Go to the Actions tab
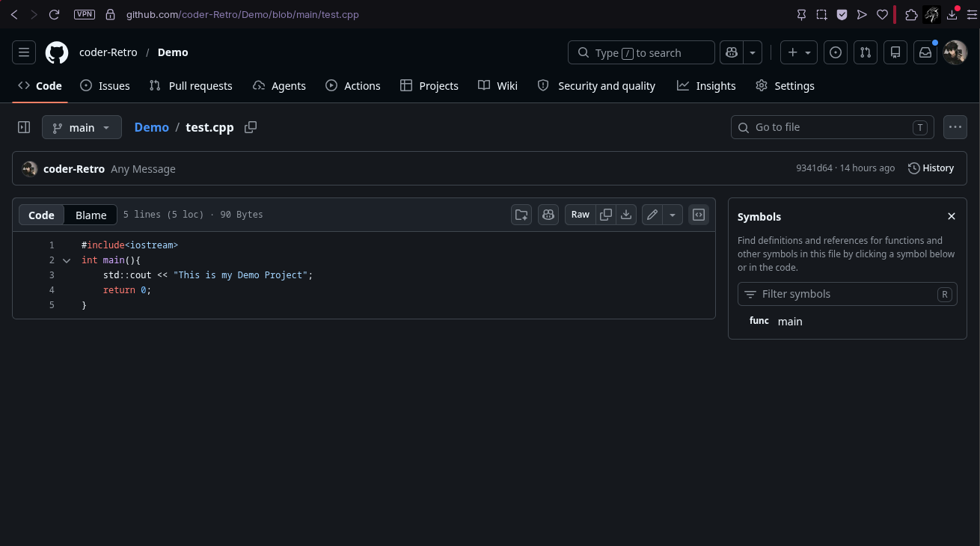This screenshot has height=546, width=980. (353, 85)
